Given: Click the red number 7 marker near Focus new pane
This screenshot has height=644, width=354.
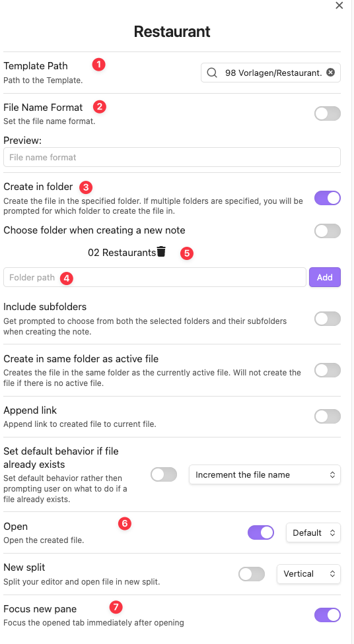Looking at the screenshot, I should coord(116,606).
